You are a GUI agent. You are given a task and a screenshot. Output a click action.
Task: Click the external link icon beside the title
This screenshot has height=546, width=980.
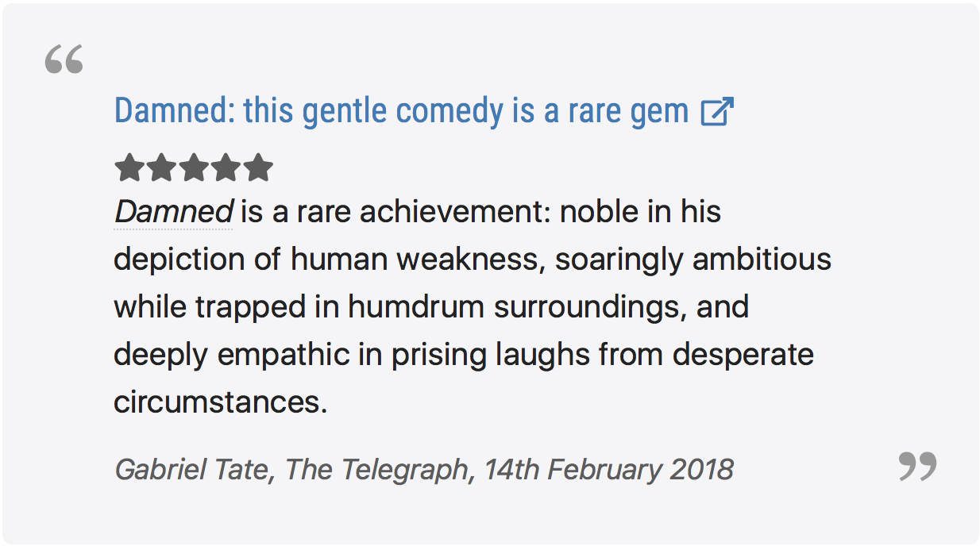point(716,112)
